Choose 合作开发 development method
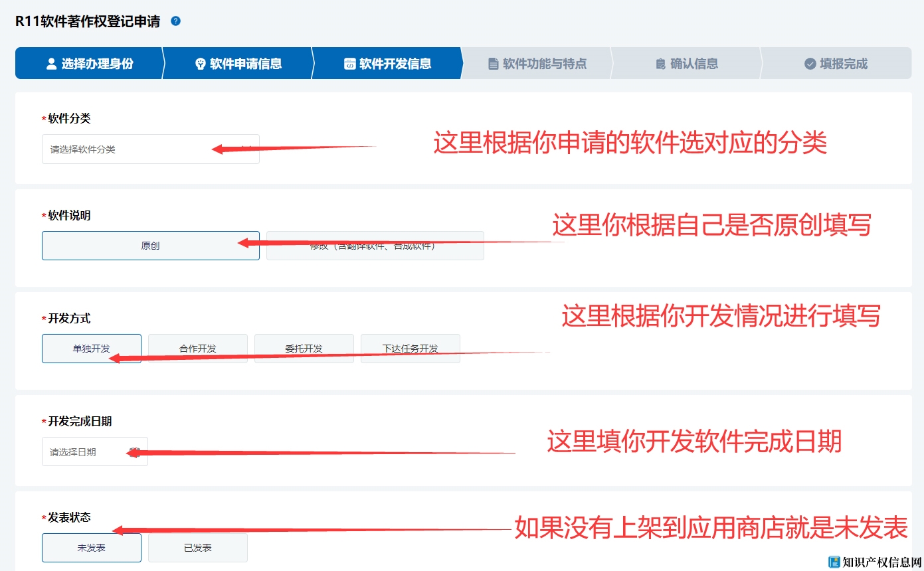The image size is (924, 571). (x=197, y=349)
